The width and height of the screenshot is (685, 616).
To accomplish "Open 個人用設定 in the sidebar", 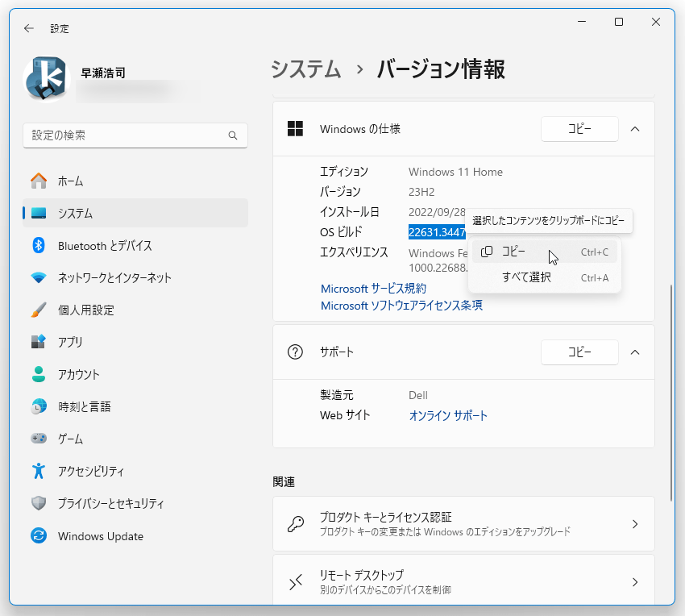I will pyautogui.click(x=135, y=310).
